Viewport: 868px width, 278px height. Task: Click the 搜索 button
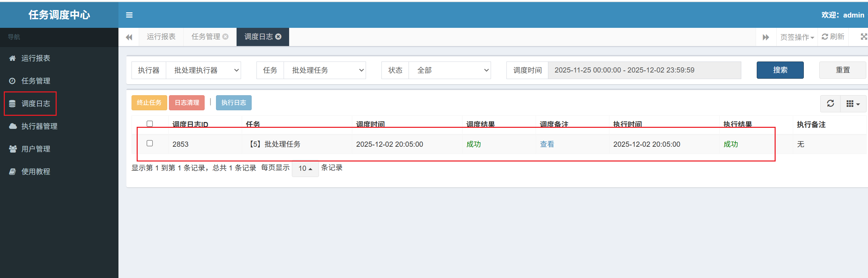[x=780, y=70]
